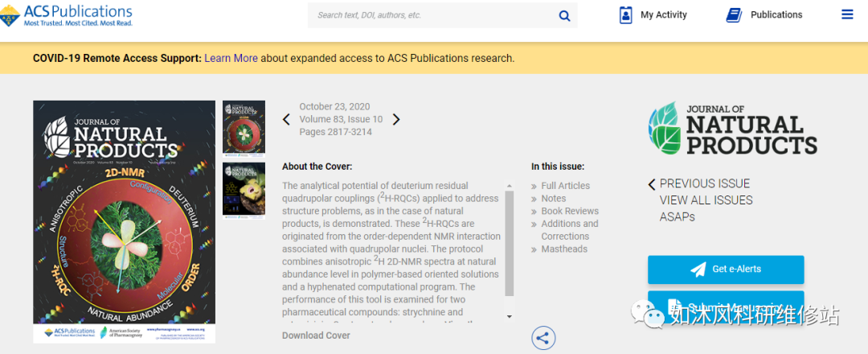Open the My Activity menu label
This screenshot has width=868, height=354.
[663, 15]
